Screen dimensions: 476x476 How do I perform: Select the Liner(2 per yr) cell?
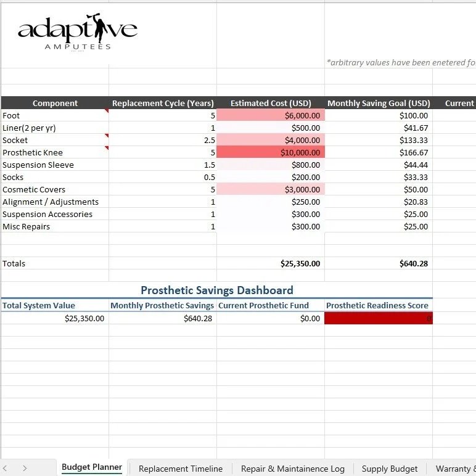[x=55, y=128]
